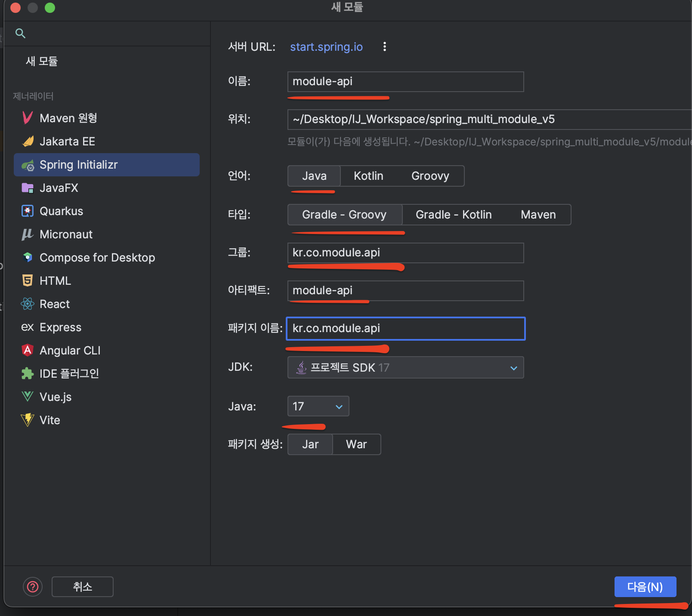Select the Vue.js generator icon

tap(28, 397)
